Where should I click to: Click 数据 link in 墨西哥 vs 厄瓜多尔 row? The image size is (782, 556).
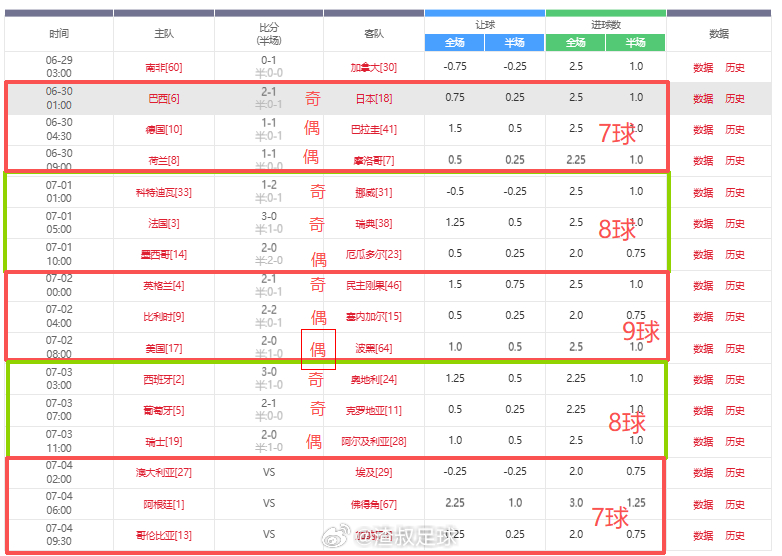703,254
